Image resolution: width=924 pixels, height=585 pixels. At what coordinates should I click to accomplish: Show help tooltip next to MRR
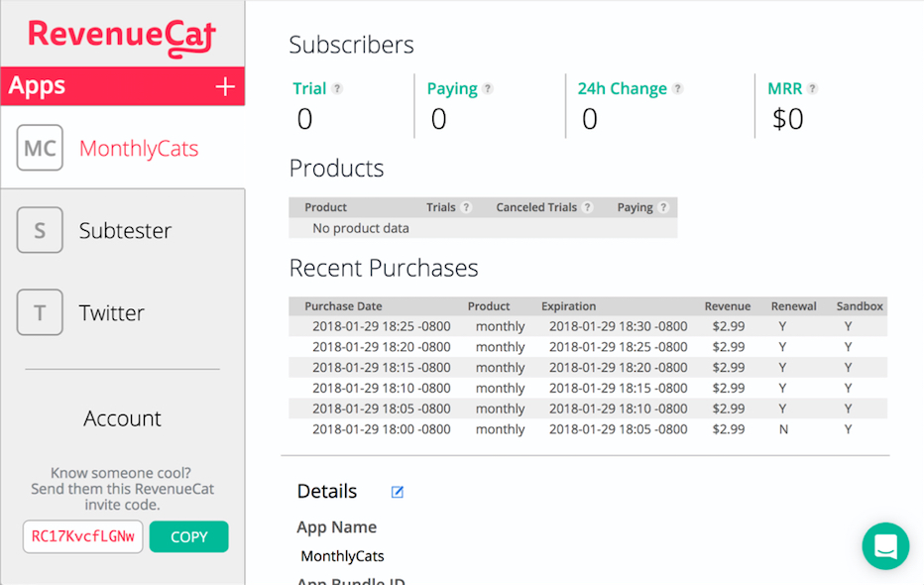[x=813, y=89]
